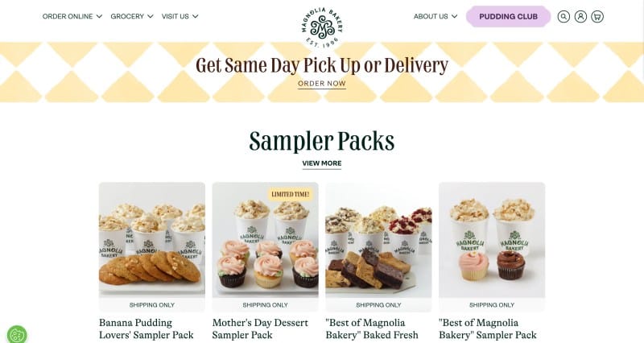Image resolution: width=644 pixels, height=343 pixels.
Task: Click the Limited Time badge
Action: tap(291, 194)
